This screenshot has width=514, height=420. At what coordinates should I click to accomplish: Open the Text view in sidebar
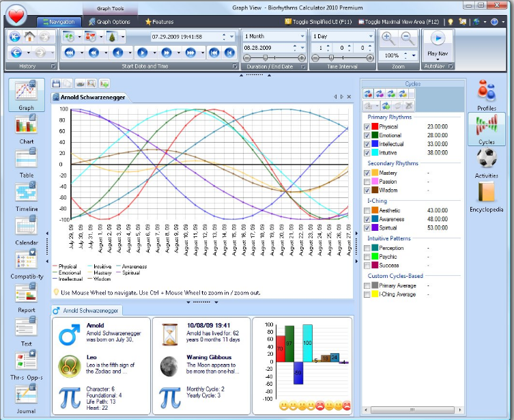click(x=26, y=331)
